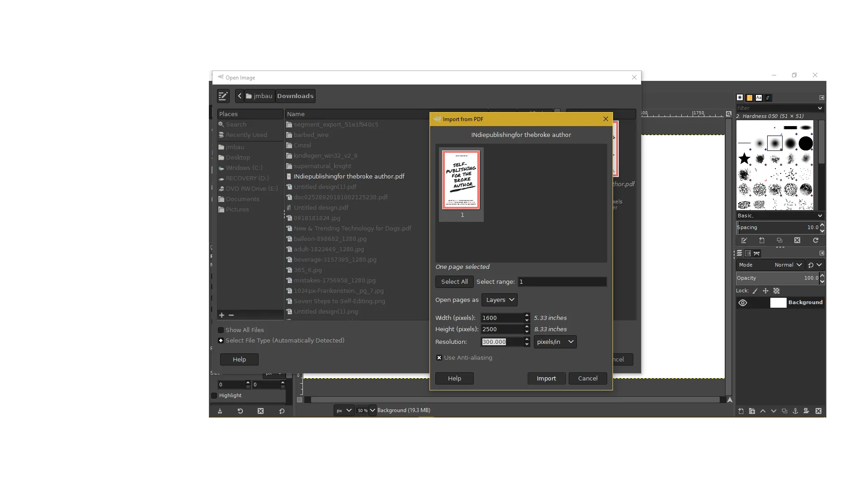The width and height of the screenshot is (868, 488).
Task: Switch to the Channels tab
Action: click(747, 253)
